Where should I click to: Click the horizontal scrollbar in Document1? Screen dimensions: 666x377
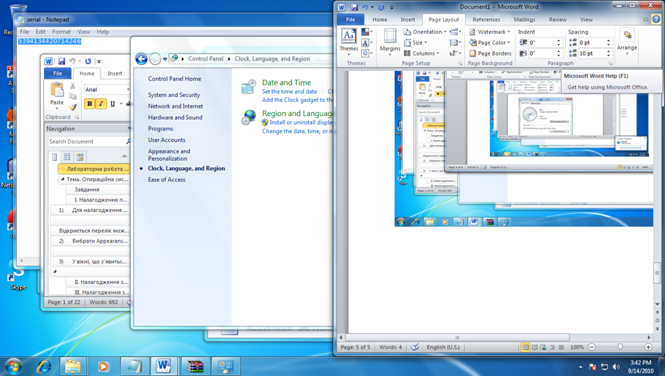457,338
